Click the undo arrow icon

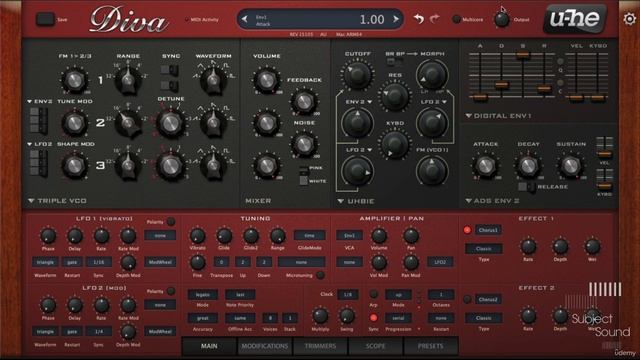pos(418,18)
